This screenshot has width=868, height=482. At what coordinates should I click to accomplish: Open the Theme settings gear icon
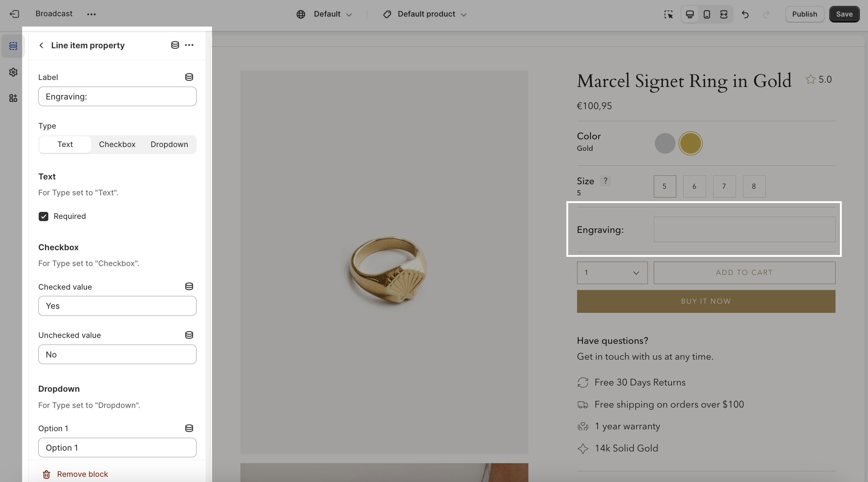click(13, 72)
